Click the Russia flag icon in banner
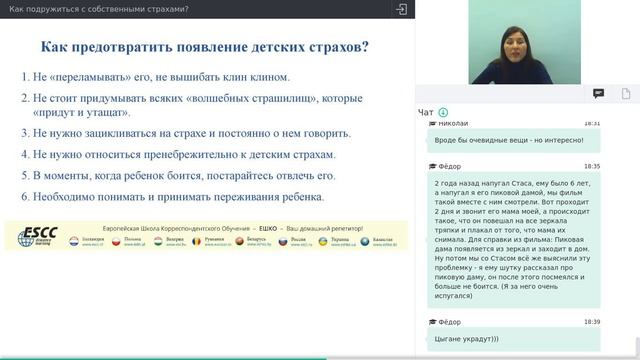This screenshot has height=360, width=640. [283, 242]
